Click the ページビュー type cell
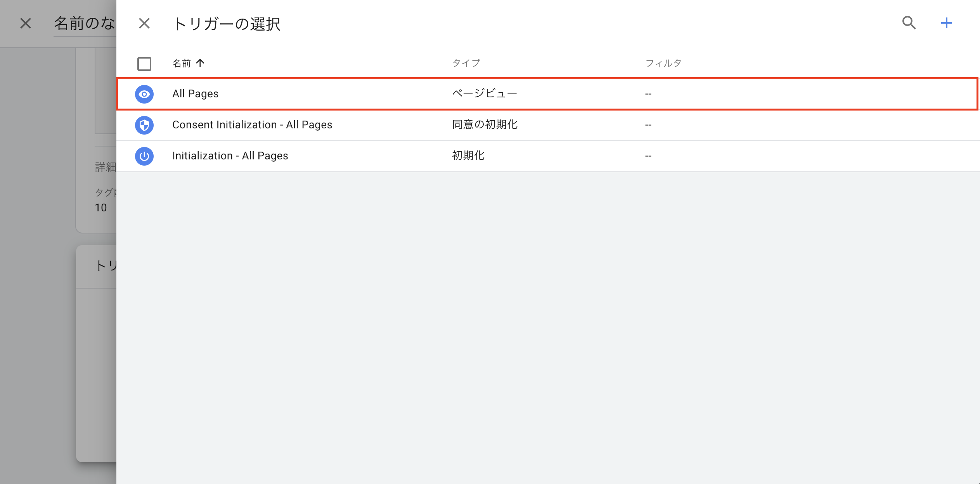Image resolution: width=980 pixels, height=484 pixels. pos(485,93)
